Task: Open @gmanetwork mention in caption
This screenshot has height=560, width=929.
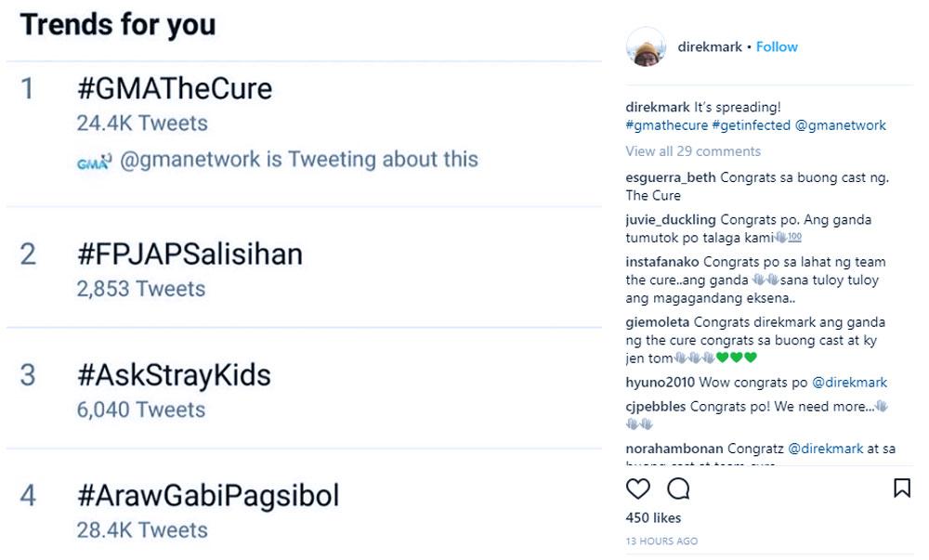Action: pos(841,125)
